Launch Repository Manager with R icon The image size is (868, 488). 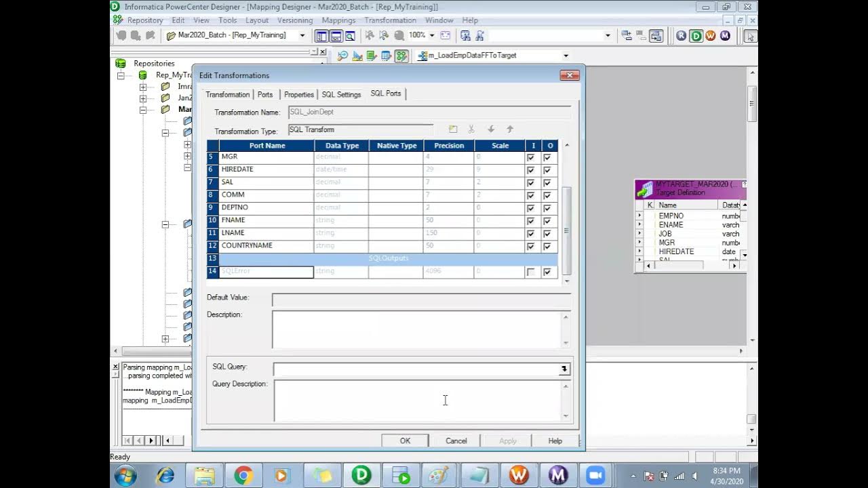click(682, 36)
